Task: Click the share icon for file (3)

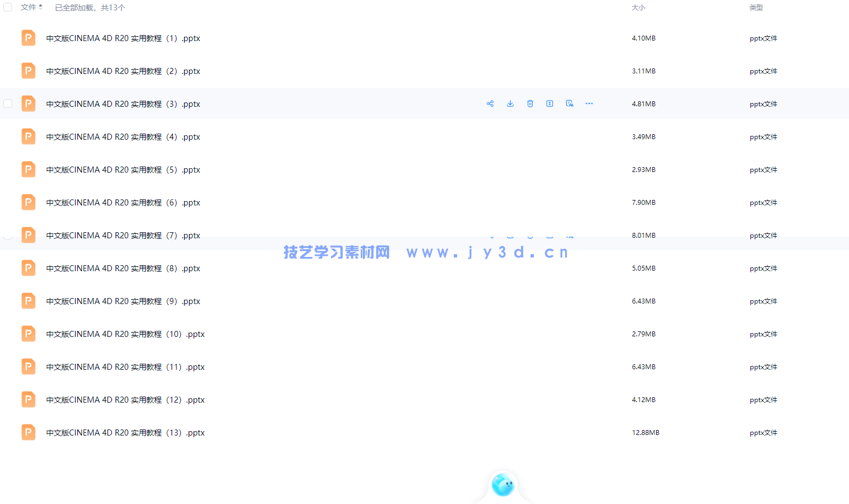Action: [490, 104]
